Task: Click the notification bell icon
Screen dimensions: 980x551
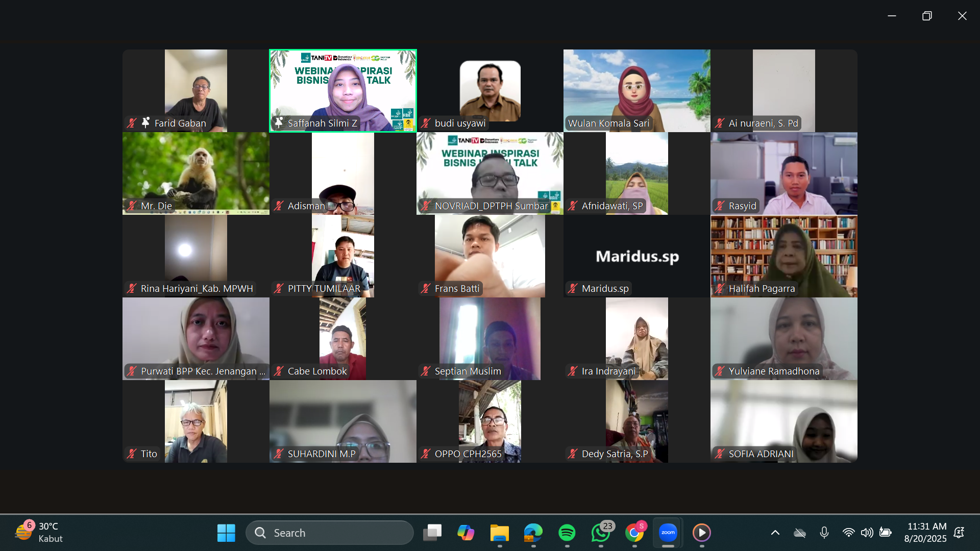Action: [959, 533]
